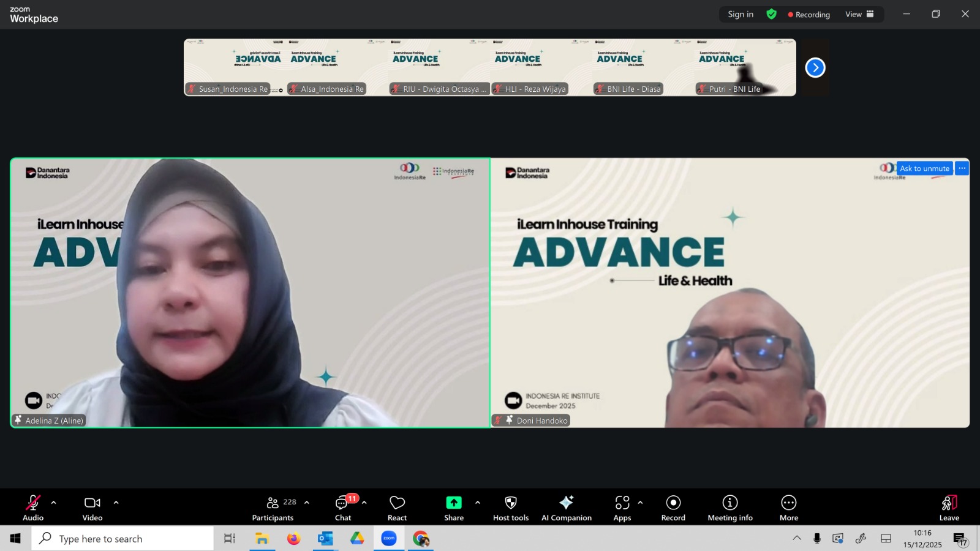The width and height of the screenshot is (980, 551).
Task: Click Ask to unmute for Doni Handoko
Action: click(x=924, y=168)
